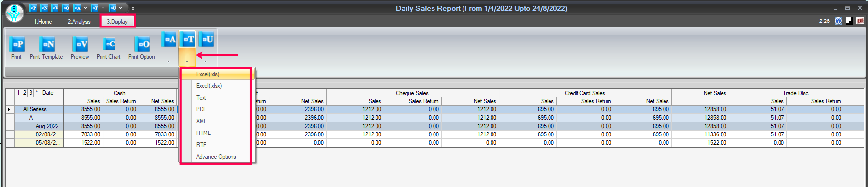Choose Excel(.xlsx) from export menu
The height and width of the screenshot is (187, 868).
click(x=209, y=86)
